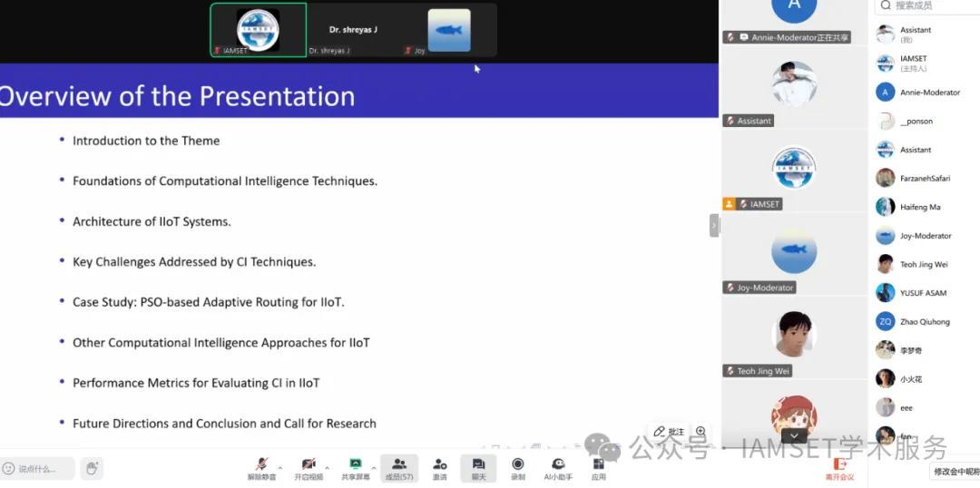
Task: Open video options arrow beside 开启视频
Action: [x=327, y=467]
